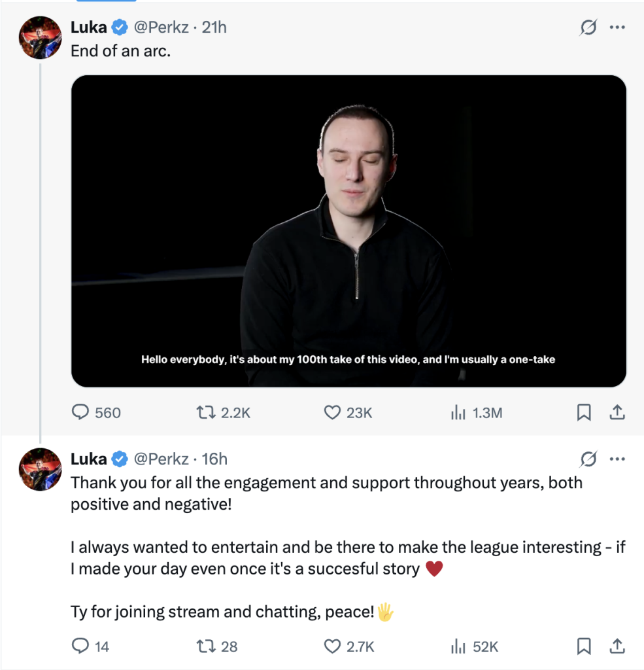This screenshot has height=670, width=644.
Task: Open the 16h timestamp of second tweet
Action: (215, 459)
